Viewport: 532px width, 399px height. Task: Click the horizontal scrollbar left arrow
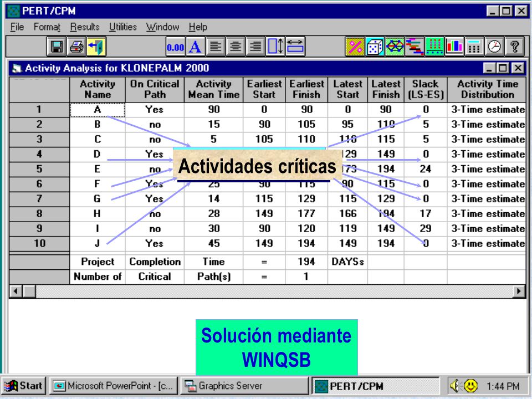(16, 291)
